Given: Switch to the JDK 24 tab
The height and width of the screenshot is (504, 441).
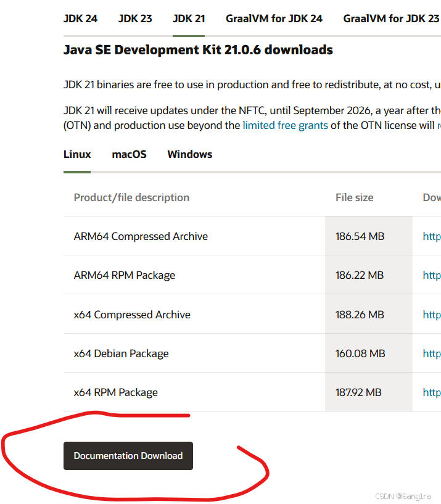Looking at the screenshot, I should 80,19.
